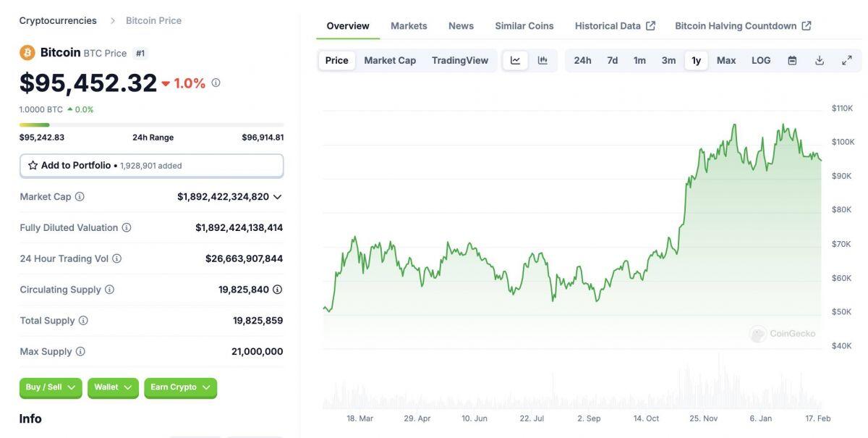Set chart range to 1y

pos(696,60)
